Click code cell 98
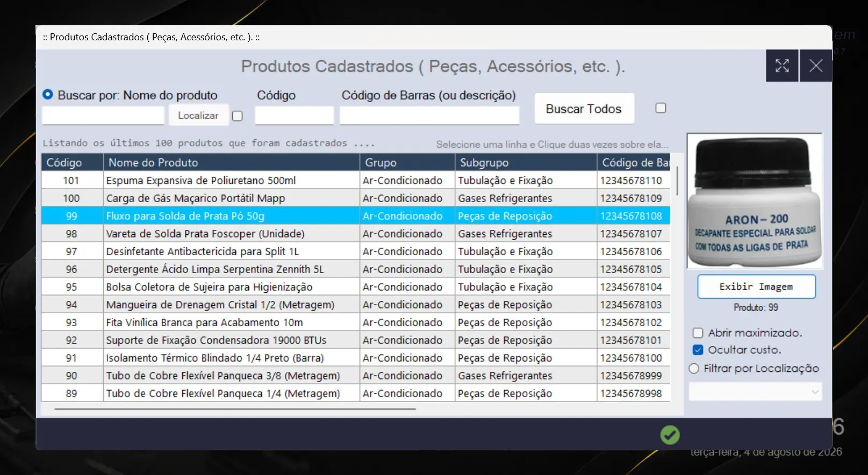Viewport: 868px width, 475px height. click(x=73, y=233)
